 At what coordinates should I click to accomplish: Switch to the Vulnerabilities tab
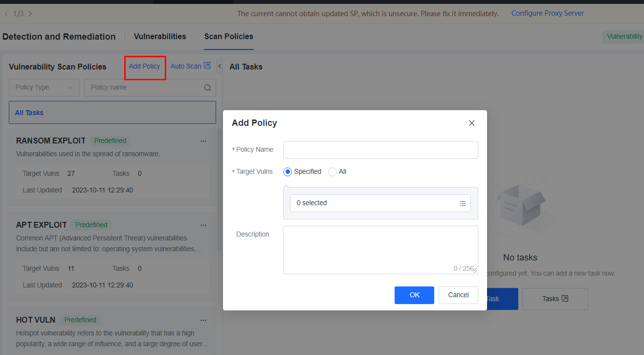(160, 37)
